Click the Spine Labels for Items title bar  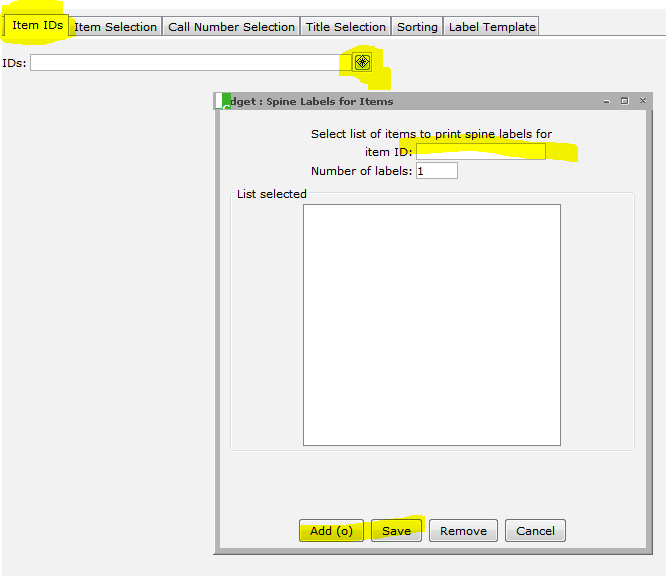pyautogui.click(x=420, y=101)
